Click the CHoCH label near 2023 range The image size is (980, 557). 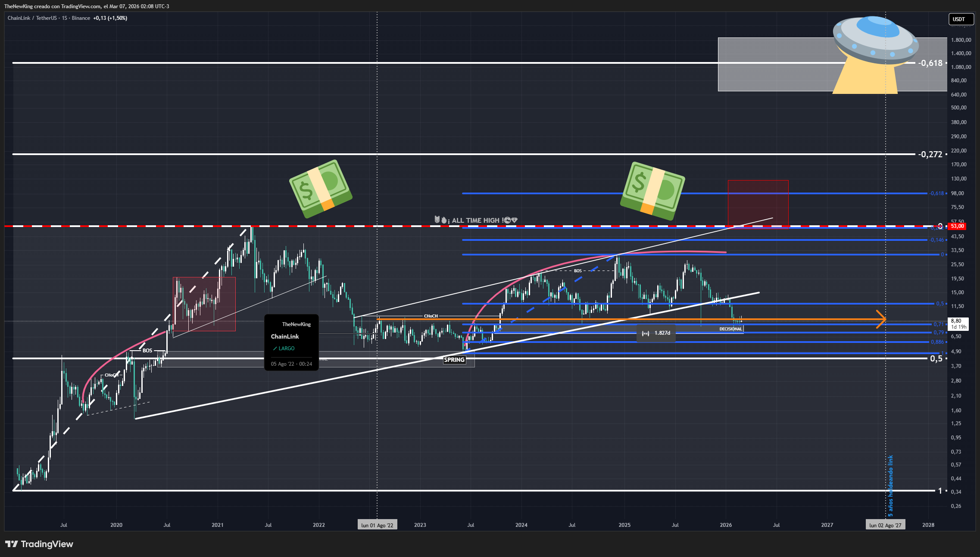(x=431, y=316)
